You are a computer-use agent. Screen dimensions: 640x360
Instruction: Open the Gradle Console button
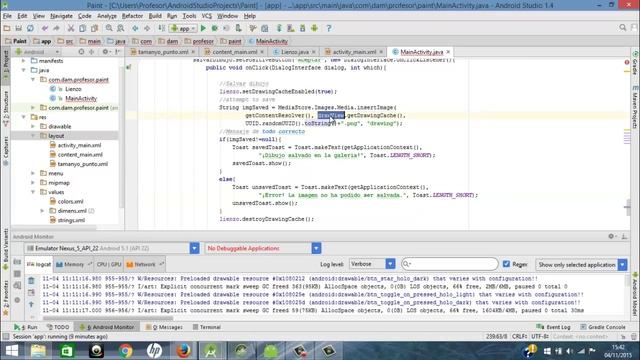(x=603, y=327)
